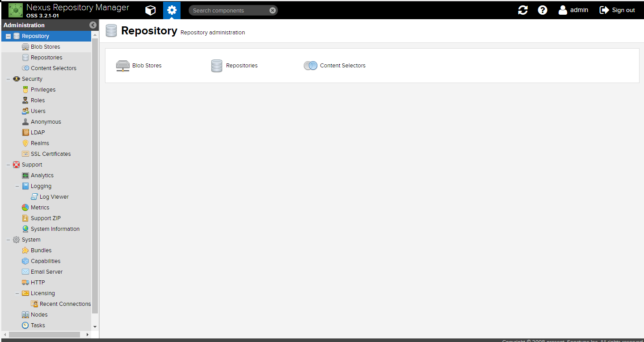Click the Capabilities cube icon
The image size is (644, 342).
[25, 261]
